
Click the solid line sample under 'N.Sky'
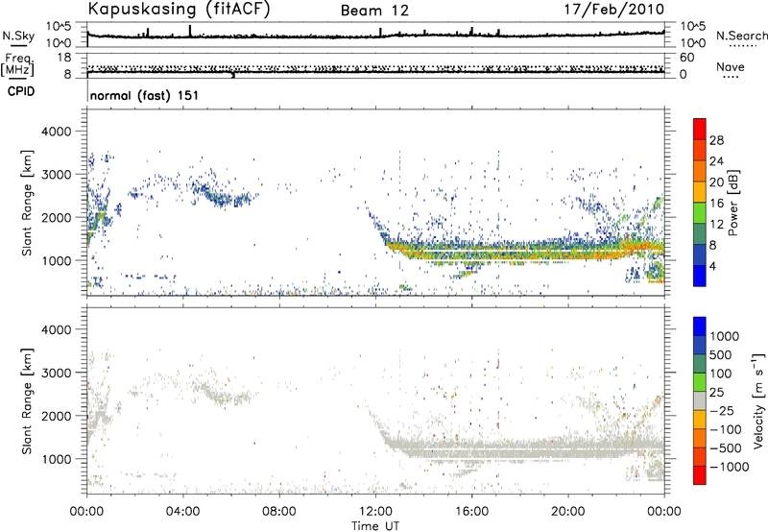[x=18, y=45]
